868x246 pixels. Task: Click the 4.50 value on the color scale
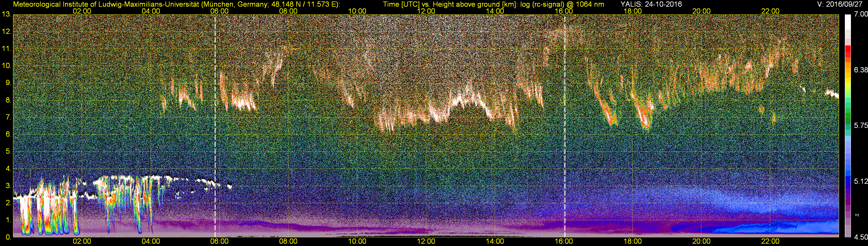point(860,237)
